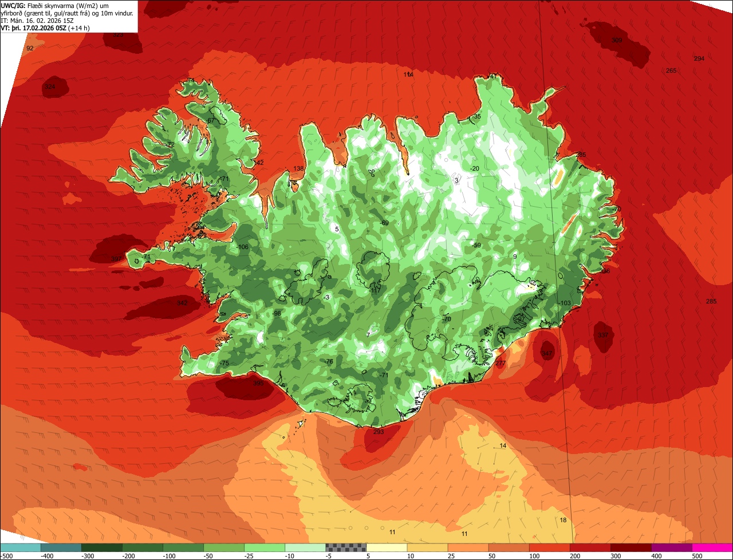Click the map value '395'
Viewport: 733px width, 560px height.
point(259,383)
